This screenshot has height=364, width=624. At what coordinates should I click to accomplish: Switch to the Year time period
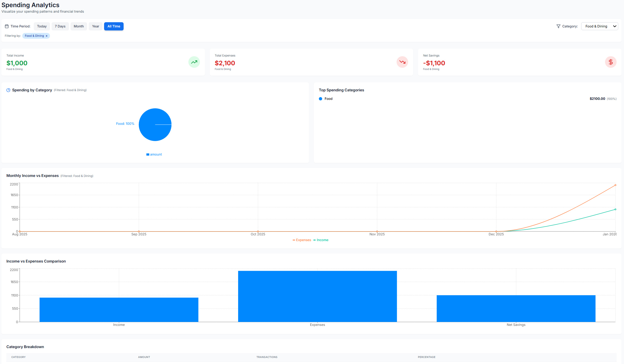tap(96, 26)
